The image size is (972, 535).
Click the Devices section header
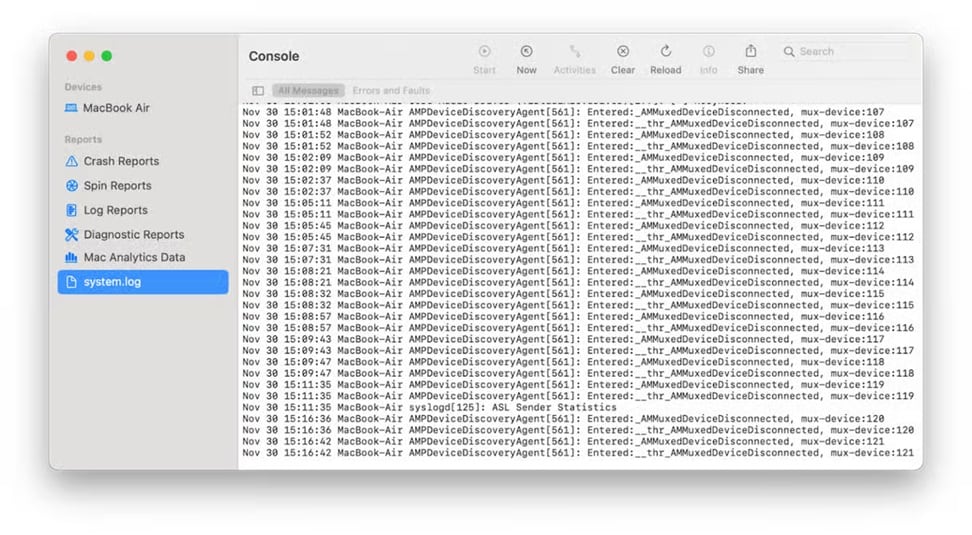point(83,87)
